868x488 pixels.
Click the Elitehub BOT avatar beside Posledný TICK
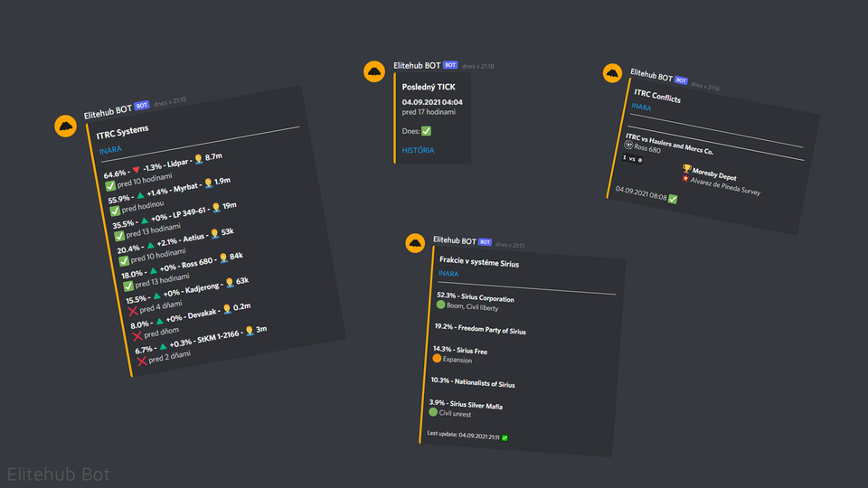[x=374, y=72]
